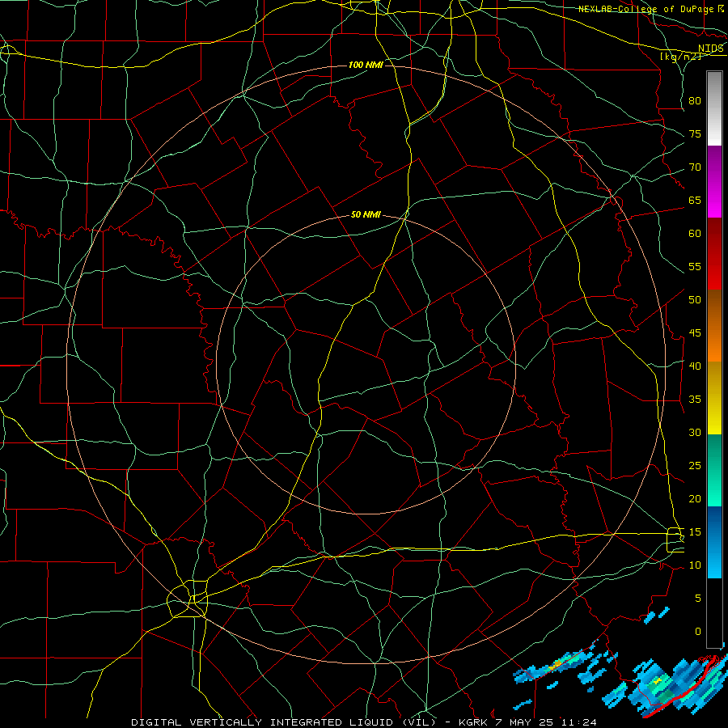
Task: Click the 80 value on the scale
Action: pyautogui.click(x=695, y=101)
